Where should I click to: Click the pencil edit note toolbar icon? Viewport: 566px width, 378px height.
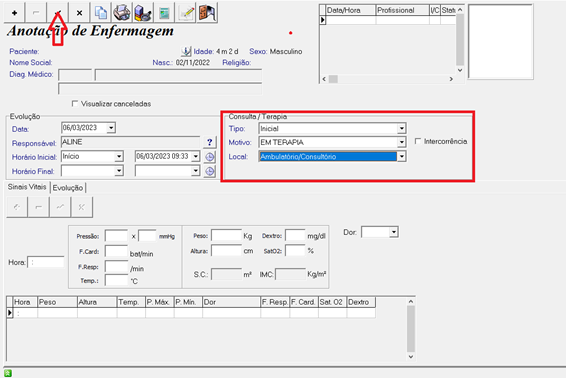coord(186,13)
